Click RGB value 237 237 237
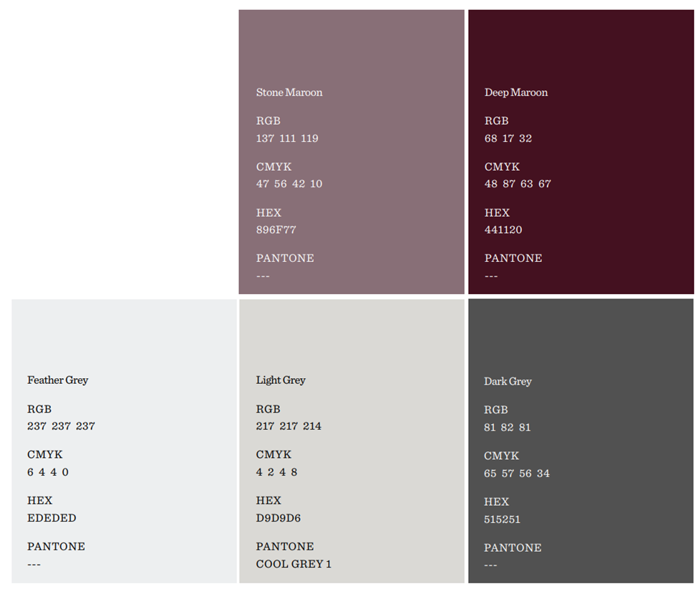Image resolution: width=700 pixels, height=589 pixels. (61, 426)
